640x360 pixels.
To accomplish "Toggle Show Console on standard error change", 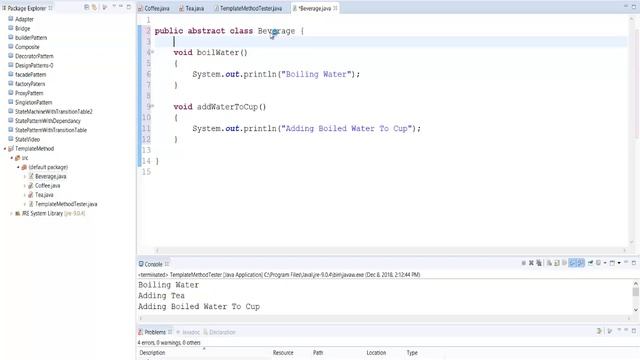I will [580, 263].
